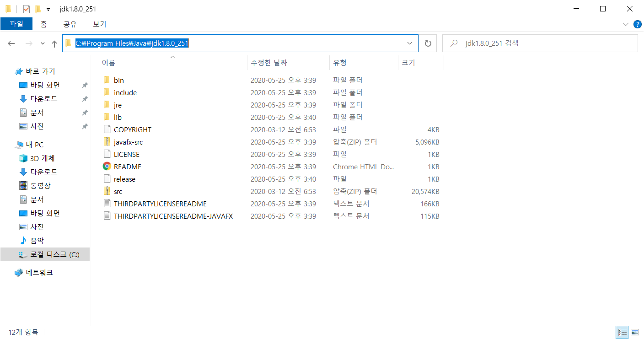Click the Chrome HTML Do... type cell
This screenshot has height=339, width=644.
click(x=364, y=167)
